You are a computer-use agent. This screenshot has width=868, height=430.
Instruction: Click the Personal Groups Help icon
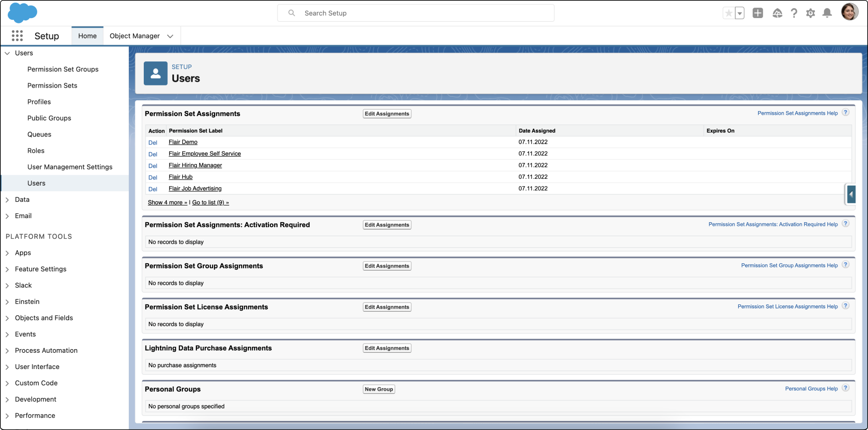(x=846, y=388)
